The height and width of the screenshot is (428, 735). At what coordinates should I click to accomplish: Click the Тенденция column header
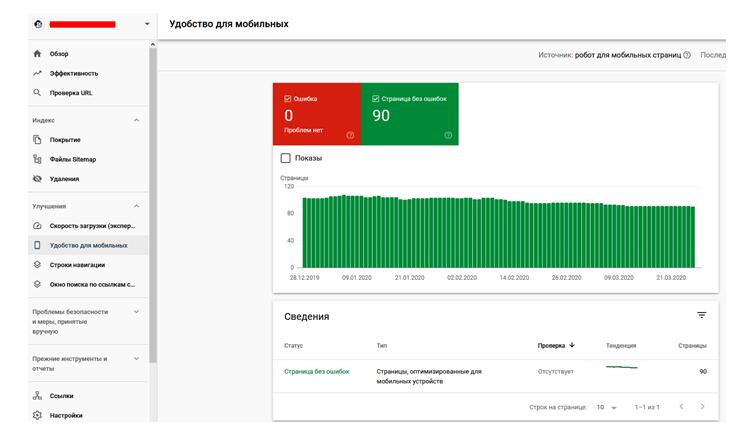pos(621,345)
